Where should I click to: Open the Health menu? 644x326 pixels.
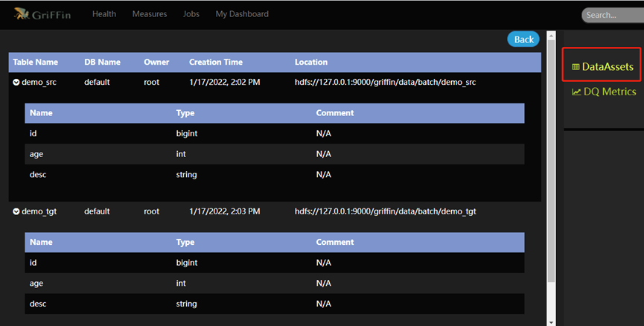click(104, 14)
